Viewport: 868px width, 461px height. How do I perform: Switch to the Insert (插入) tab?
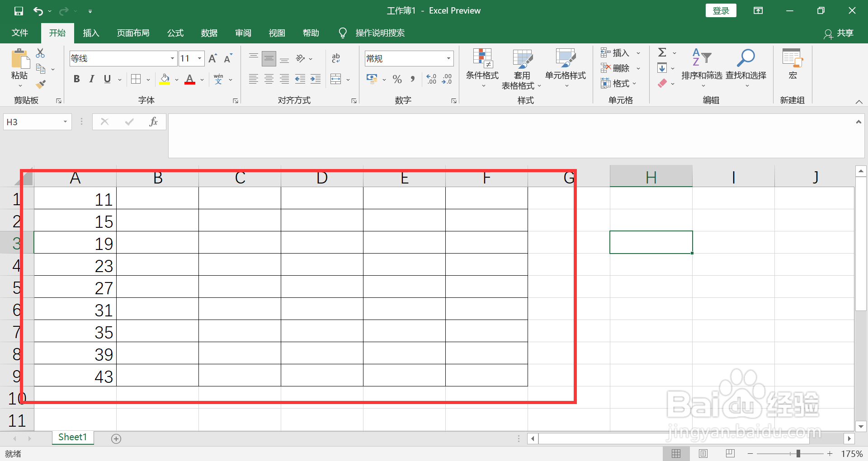(x=91, y=33)
